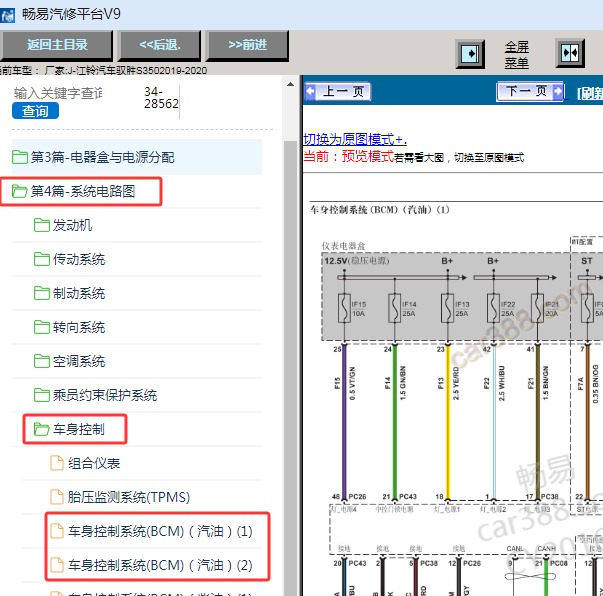The width and height of the screenshot is (603, 596).
Task: Open folder 第3篇-电器盒与电源分配
Action: (137, 157)
